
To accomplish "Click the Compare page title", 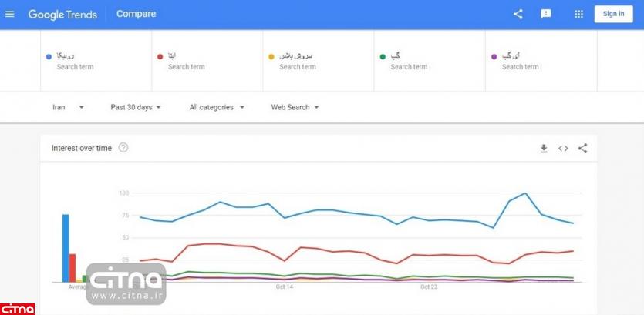I will point(136,14).
